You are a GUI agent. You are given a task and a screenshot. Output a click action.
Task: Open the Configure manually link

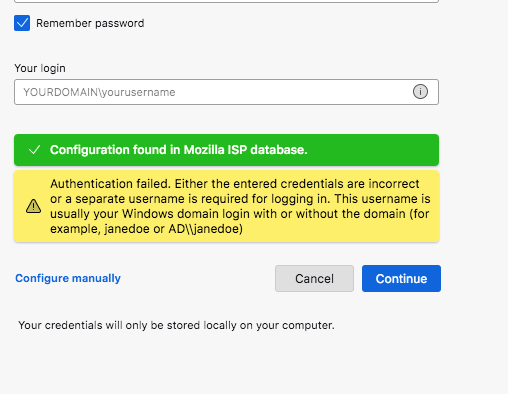pyautogui.click(x=68, y=278)
